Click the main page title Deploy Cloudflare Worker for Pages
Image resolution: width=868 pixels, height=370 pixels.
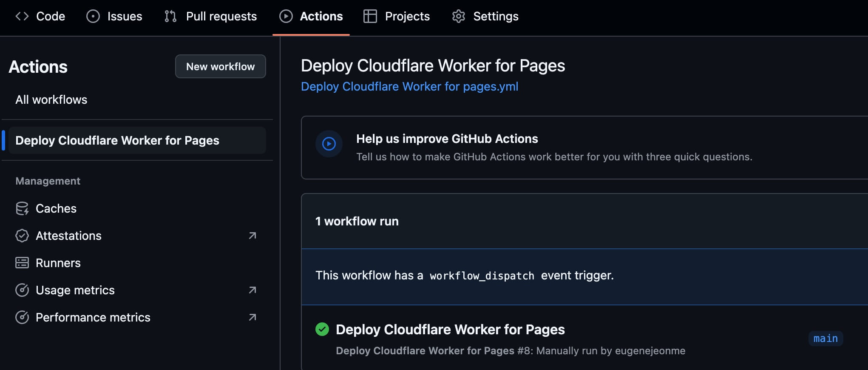[433, 65]
